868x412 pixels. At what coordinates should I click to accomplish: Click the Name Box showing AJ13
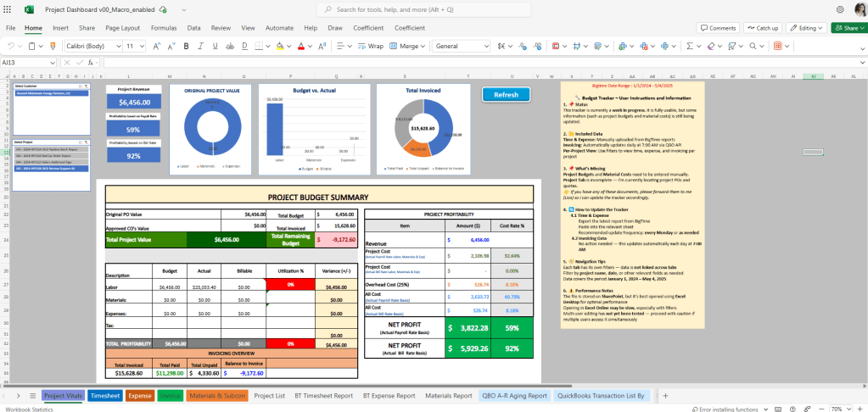pyautogui.click(x=25, y=62)
